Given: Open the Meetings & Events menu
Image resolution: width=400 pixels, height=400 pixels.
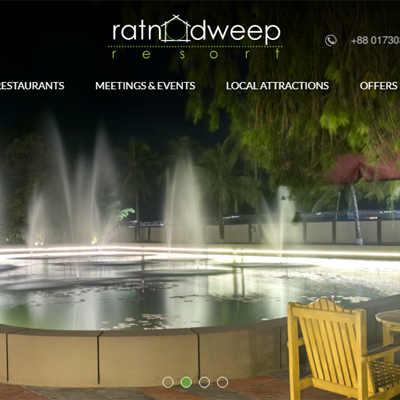Looking at the screenshot, I should [x=145, y=86].
